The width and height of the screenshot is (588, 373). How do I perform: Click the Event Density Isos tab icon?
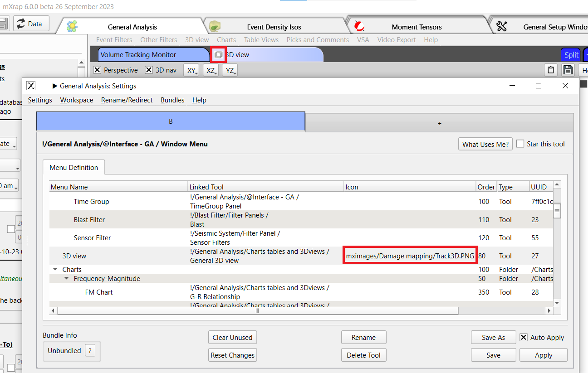[215, 26]
